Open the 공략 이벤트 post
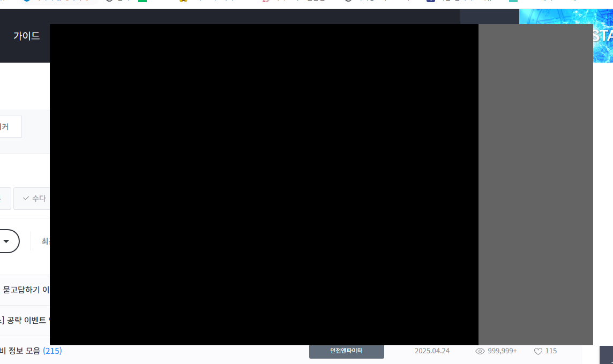 26,321
